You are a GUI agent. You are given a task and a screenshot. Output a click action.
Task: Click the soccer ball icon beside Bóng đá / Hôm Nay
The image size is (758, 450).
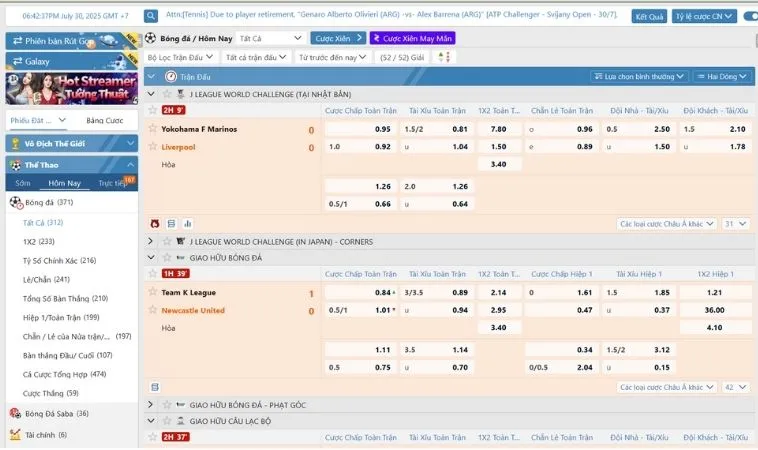pyautogui.click(x=150, y=38)
